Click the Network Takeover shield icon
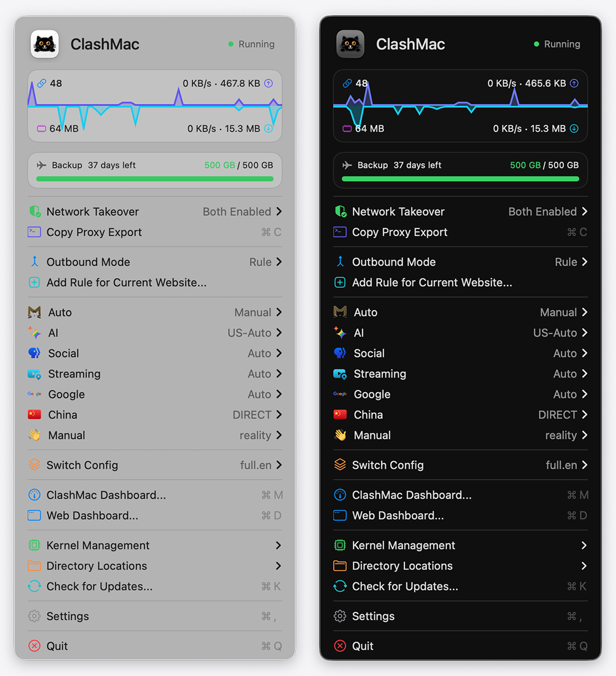The width and height of the screenshot is (616, 676). pyautogui.click(x=34, y=211)
